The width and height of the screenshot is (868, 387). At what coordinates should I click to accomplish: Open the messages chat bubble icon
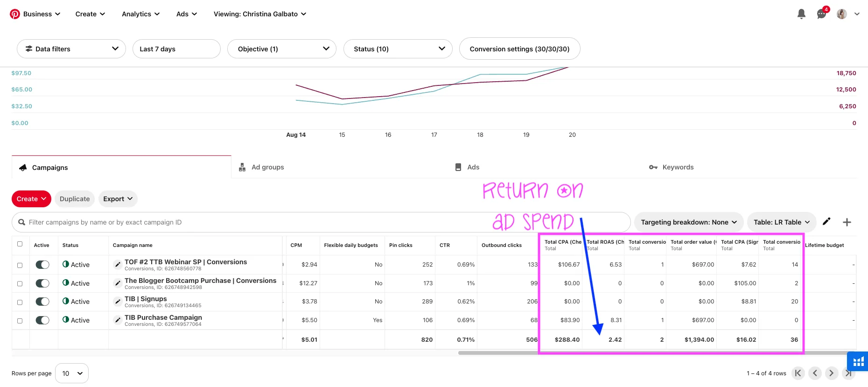point(821,14)
